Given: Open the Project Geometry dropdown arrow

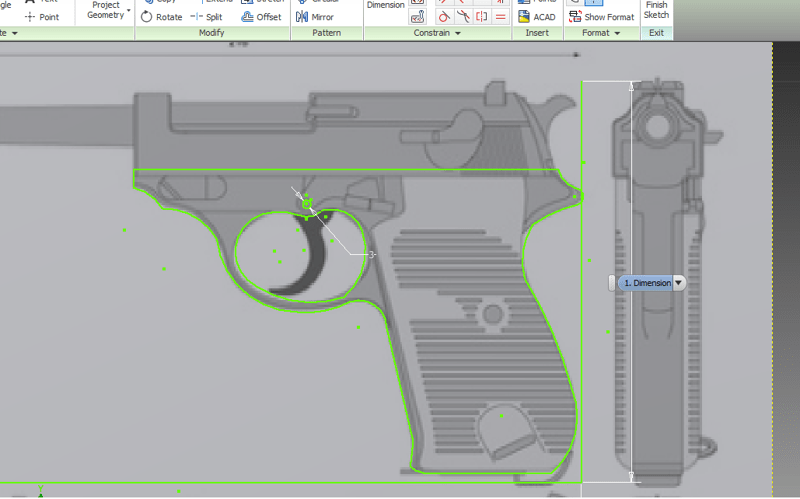Looking at the screenshot, I should tap(129, 10).
